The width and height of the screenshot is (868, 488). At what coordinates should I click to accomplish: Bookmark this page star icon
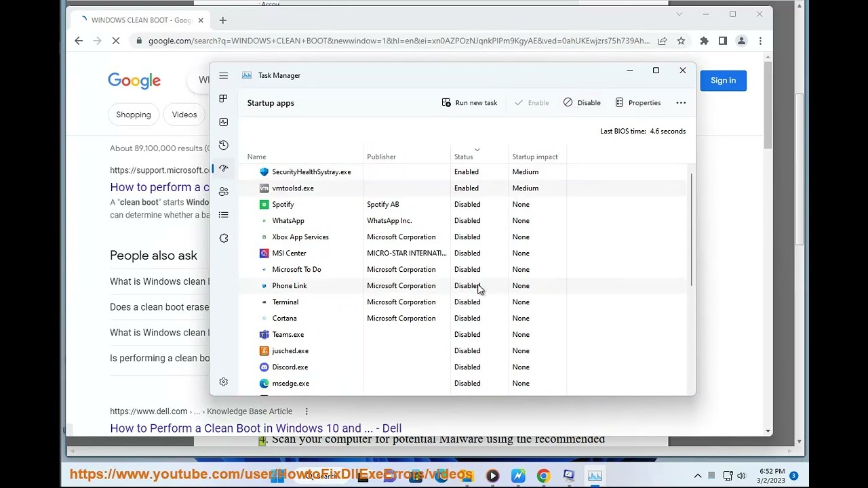point(681,41)
